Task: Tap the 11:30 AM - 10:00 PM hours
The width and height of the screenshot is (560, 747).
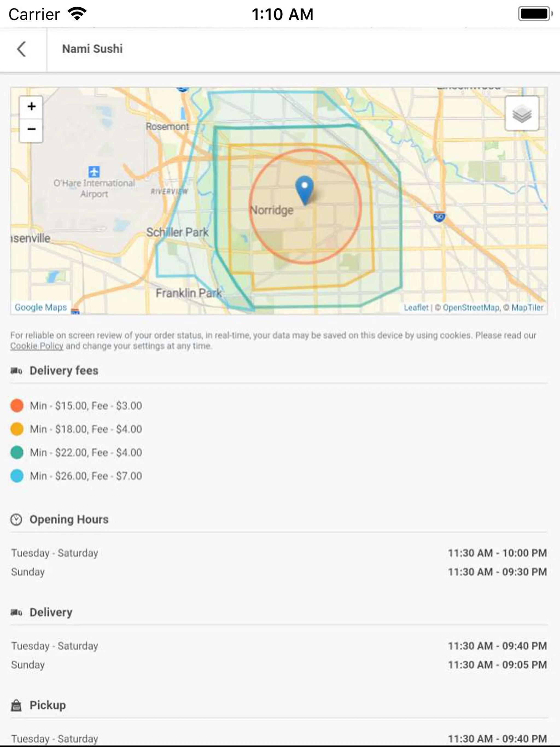Action: 497,553
